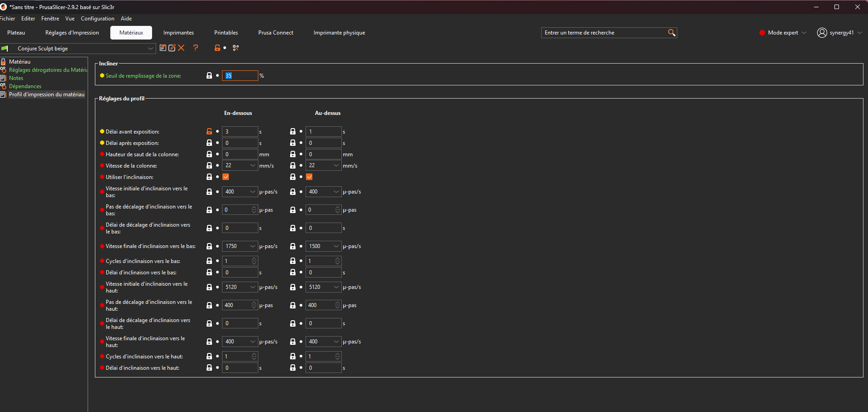868x412 pixels.
Task: Switch to the Imprimantes tab
Action: [x=178, y=33]
